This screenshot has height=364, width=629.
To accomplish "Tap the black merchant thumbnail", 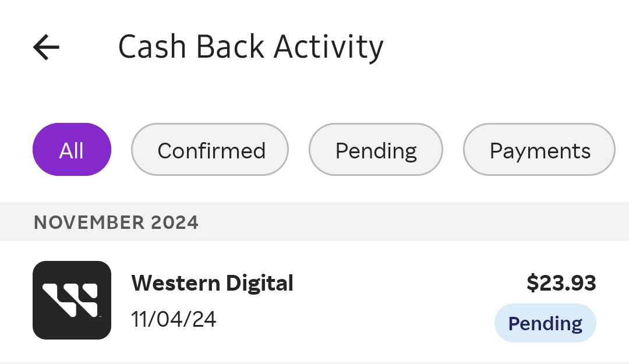I will point(72,300).
